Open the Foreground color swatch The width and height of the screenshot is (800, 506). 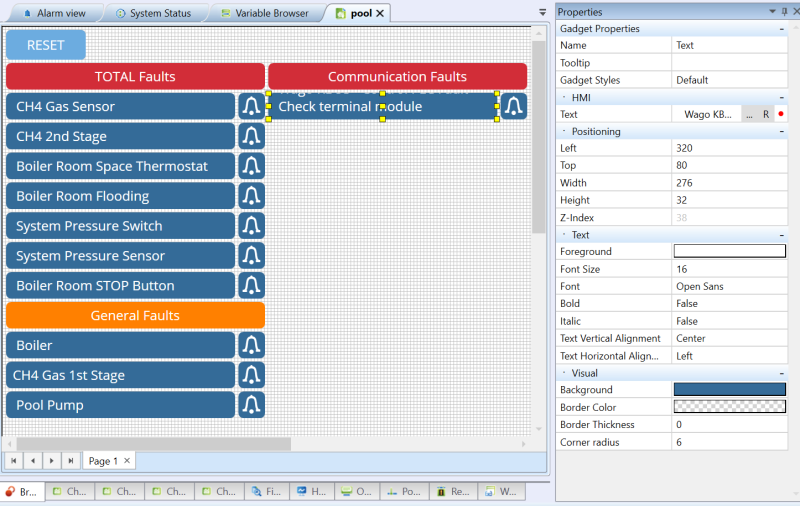pos(730,251)
